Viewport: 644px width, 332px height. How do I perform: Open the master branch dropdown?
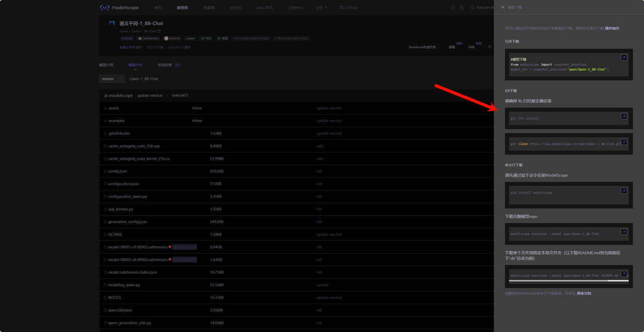112,79
